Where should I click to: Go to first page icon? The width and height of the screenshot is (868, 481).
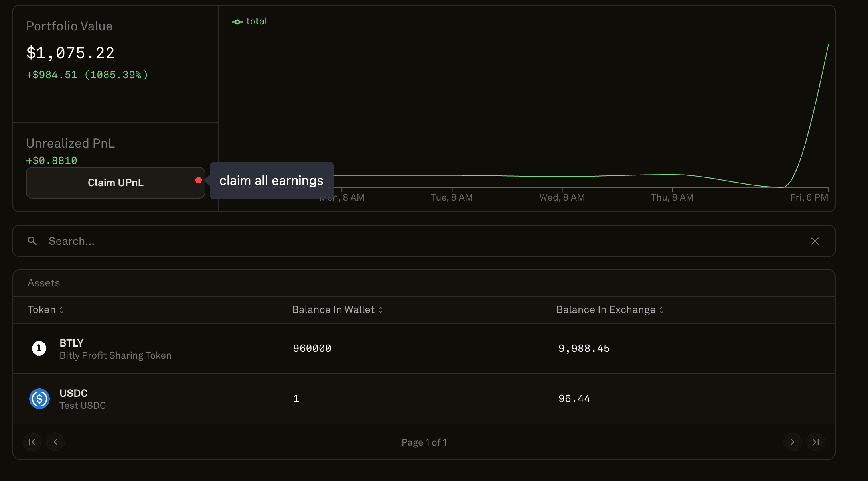click(x=32, y=442)
